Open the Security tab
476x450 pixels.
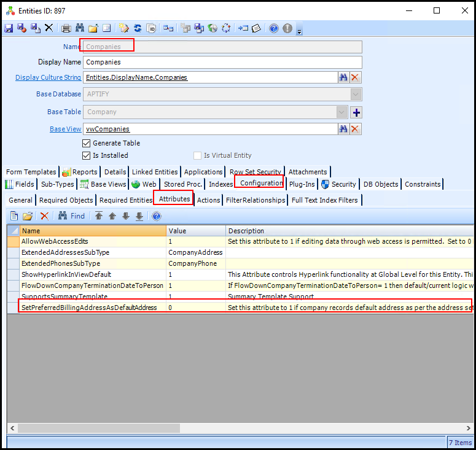point(338,184)
